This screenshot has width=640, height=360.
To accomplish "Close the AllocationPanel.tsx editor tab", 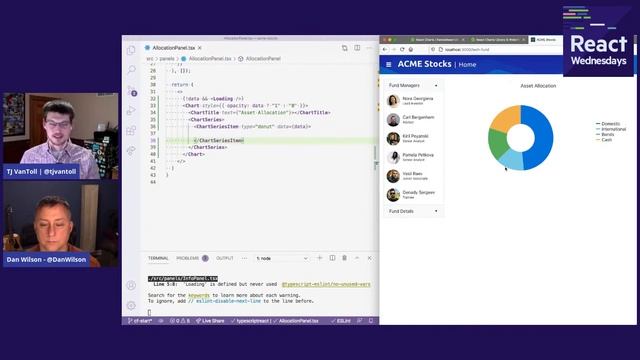I will point(200,48).
